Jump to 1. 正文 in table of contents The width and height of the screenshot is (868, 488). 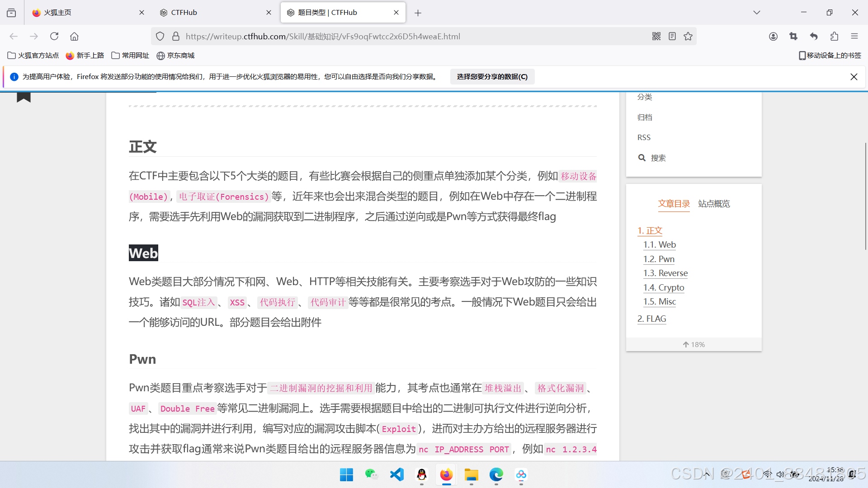(650, 230)
